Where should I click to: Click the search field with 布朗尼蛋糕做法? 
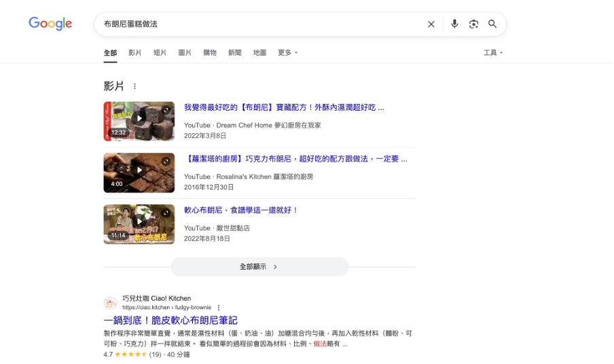pyautogui.click(x=260, y=24)
